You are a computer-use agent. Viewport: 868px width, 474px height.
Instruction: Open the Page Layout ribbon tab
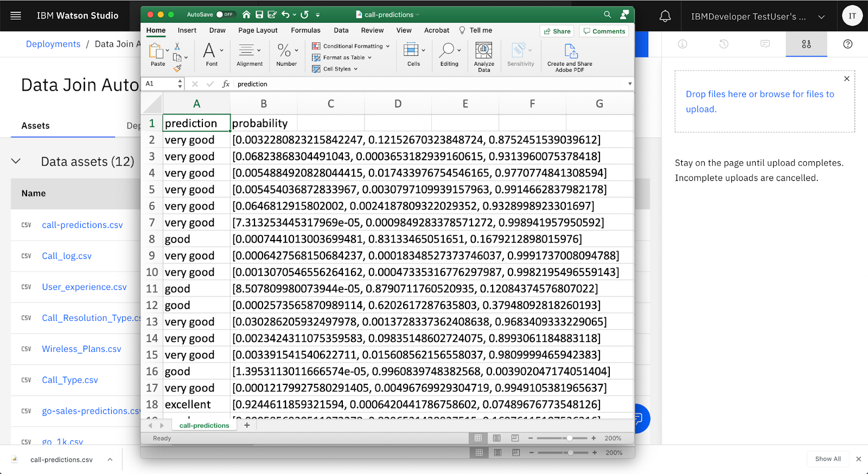pyautogui.click(x=258, y=30)
